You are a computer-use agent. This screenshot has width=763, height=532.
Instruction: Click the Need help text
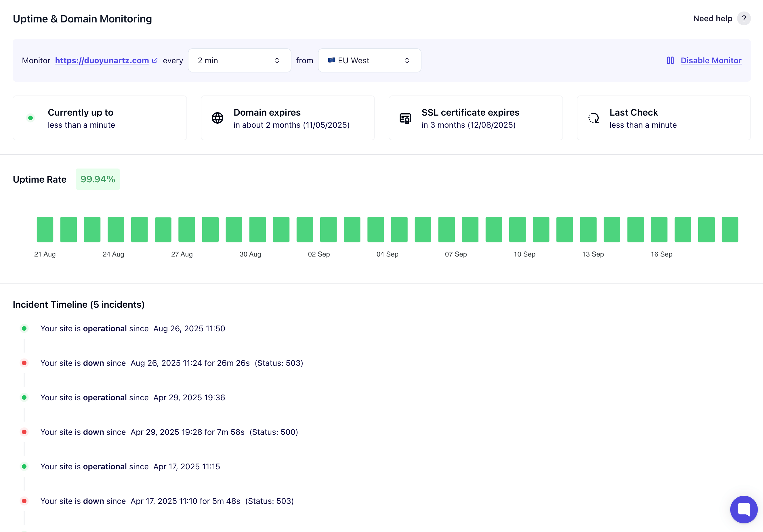pyautogui.click(x=712, y=19)
